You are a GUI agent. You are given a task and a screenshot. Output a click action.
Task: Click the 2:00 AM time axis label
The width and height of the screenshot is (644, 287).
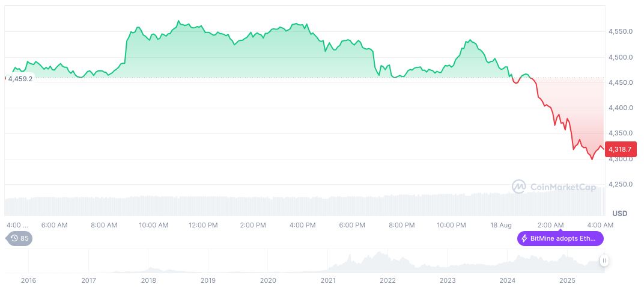click(550, 225)
